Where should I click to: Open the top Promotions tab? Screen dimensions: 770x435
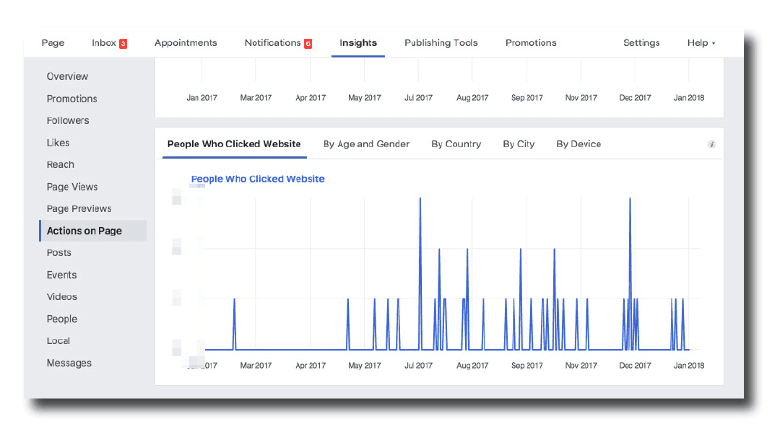click(531, 43)
